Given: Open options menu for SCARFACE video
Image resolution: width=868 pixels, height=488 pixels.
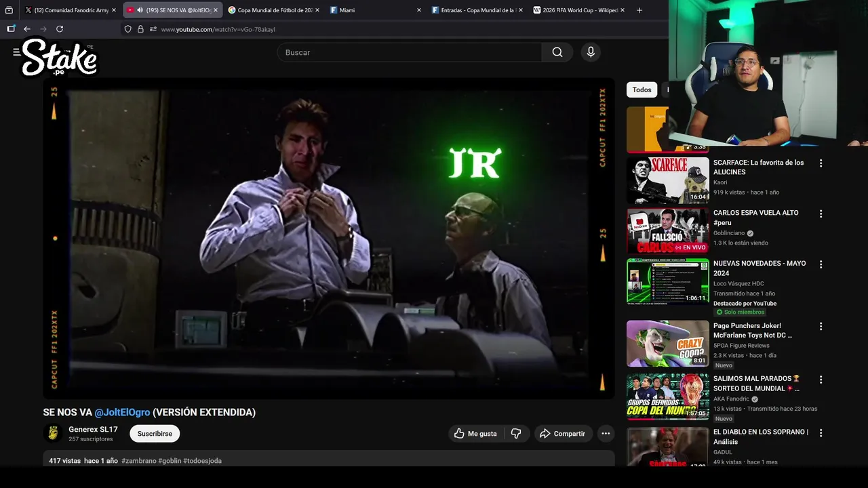Looking at the screenshot, I should [821, 163].
